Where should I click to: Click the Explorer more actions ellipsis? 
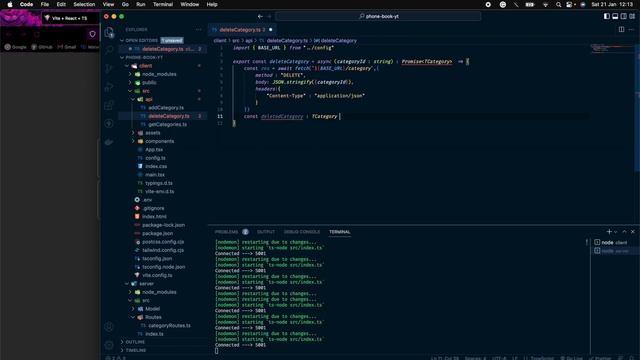click(198, 29)
